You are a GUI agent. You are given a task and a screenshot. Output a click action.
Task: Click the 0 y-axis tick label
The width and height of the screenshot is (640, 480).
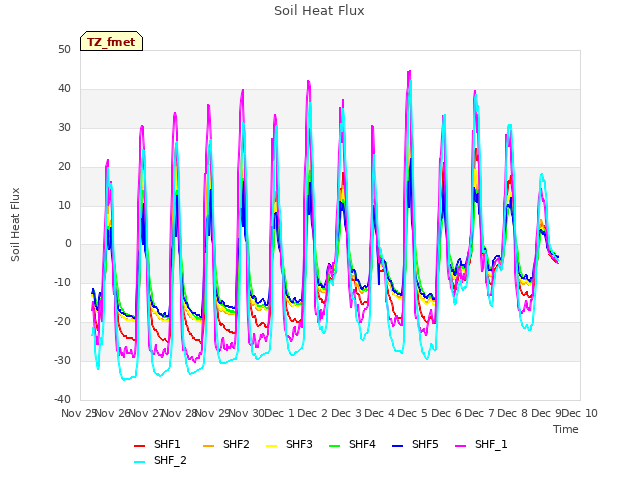(x=68, y=244)
